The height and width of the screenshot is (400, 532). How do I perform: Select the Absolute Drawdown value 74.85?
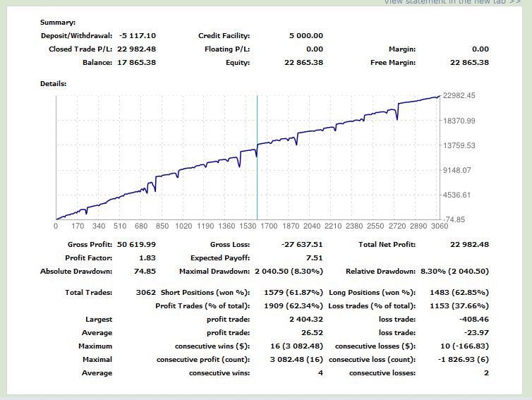(145, 272)
